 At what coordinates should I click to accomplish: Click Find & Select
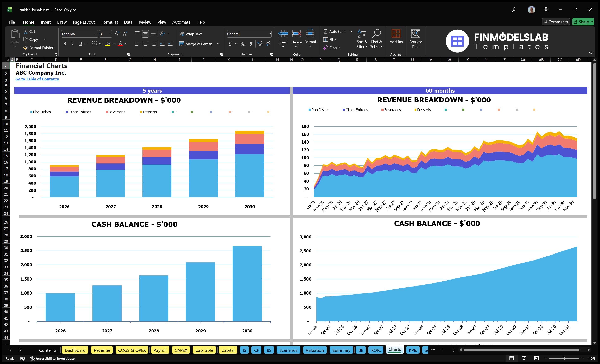point(376,39)
